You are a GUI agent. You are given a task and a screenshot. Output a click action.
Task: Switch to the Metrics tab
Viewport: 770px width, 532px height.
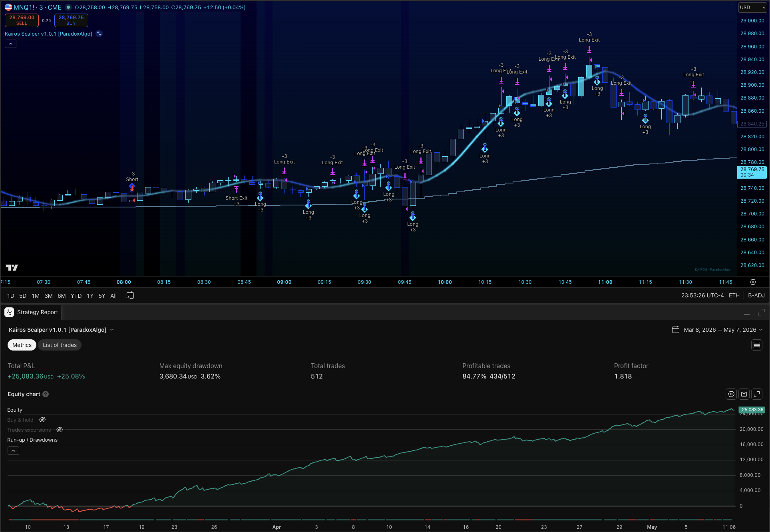tap(22, 345)
